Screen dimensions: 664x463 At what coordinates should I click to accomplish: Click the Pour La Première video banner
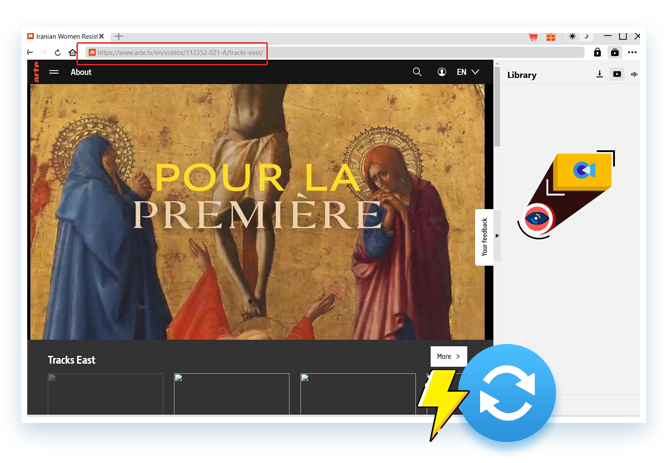pos(257,211)
